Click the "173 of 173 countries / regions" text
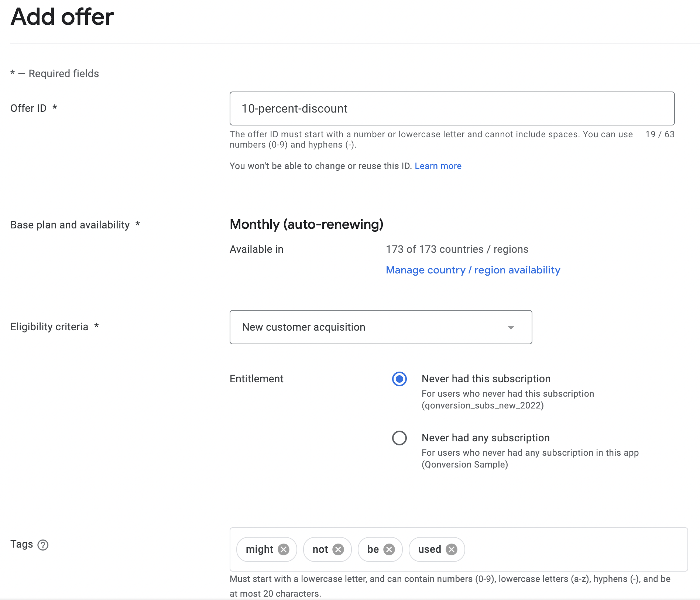This screenshot has height=600, width=700. pos(457,249)
